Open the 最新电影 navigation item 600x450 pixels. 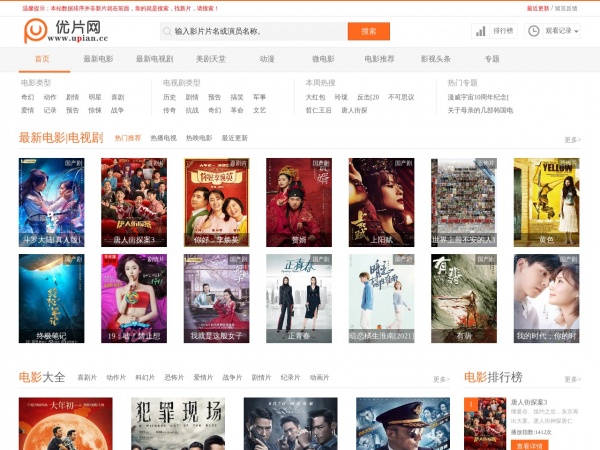tap(98, 59)
